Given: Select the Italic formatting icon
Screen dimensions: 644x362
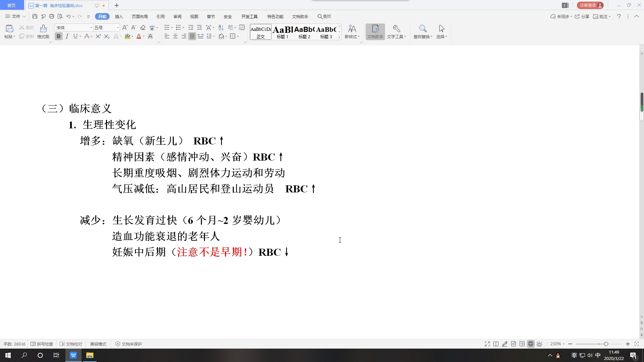Looking at the screenshot, I should click(x=67, y=36).
